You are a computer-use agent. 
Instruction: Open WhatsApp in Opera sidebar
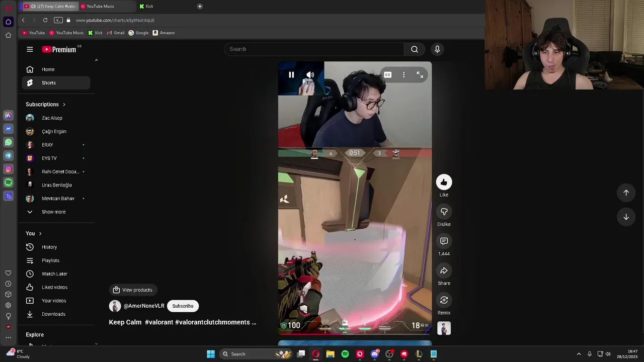click(x=8, y=142)
